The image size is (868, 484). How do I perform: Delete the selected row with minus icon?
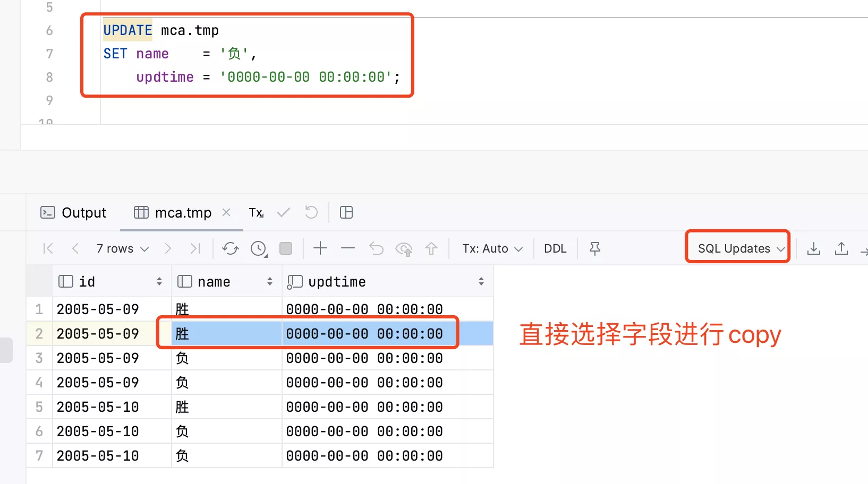(x=348, y=248)
